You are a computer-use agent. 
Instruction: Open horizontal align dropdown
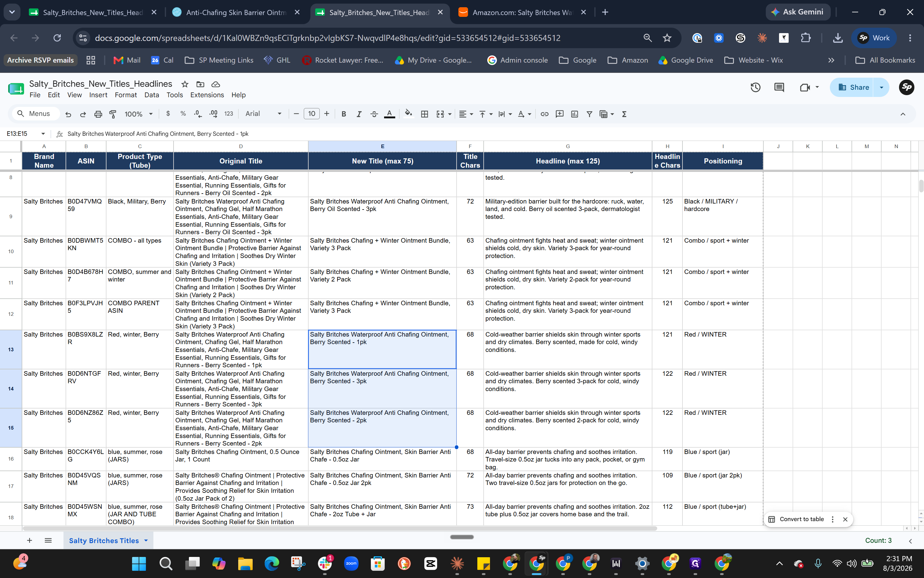(466, 114)
